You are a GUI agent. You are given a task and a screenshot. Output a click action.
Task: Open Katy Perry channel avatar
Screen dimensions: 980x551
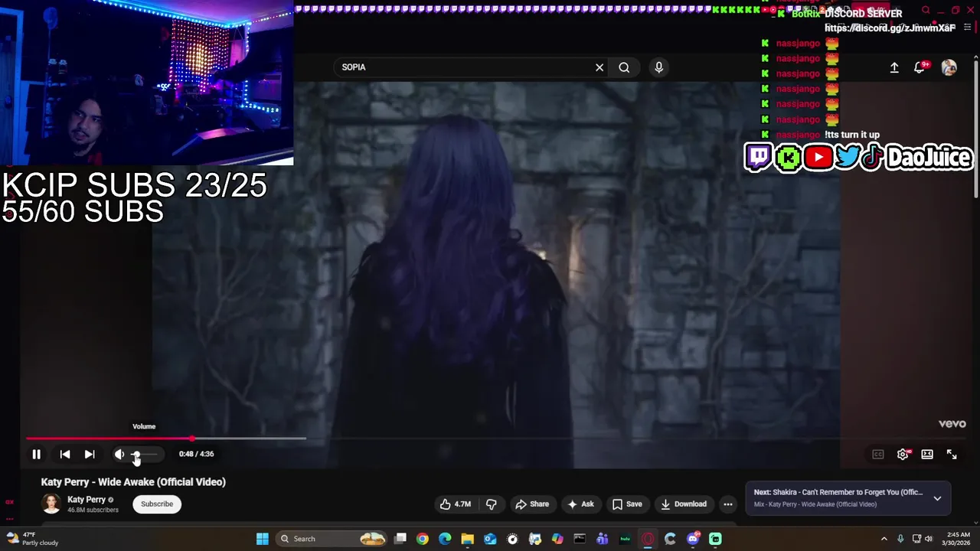[x=51, y=504]
